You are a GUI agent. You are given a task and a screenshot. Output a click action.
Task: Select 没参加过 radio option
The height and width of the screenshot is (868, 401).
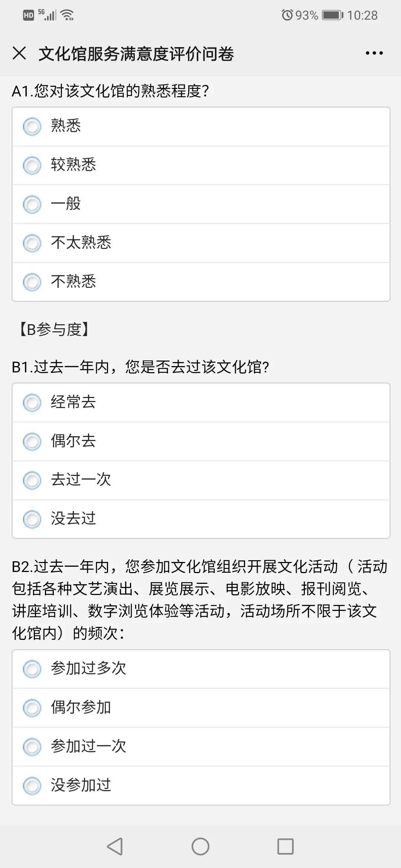pos(32,786)
